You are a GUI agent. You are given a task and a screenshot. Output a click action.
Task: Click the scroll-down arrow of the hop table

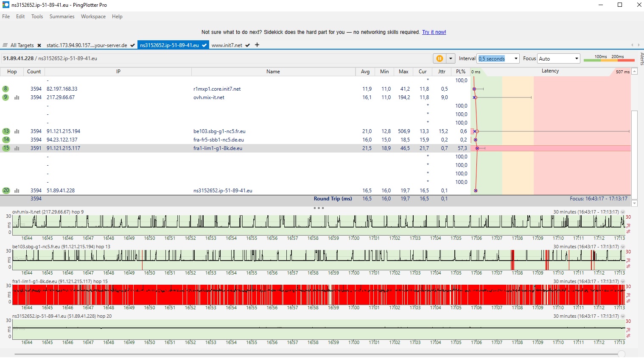635,203
